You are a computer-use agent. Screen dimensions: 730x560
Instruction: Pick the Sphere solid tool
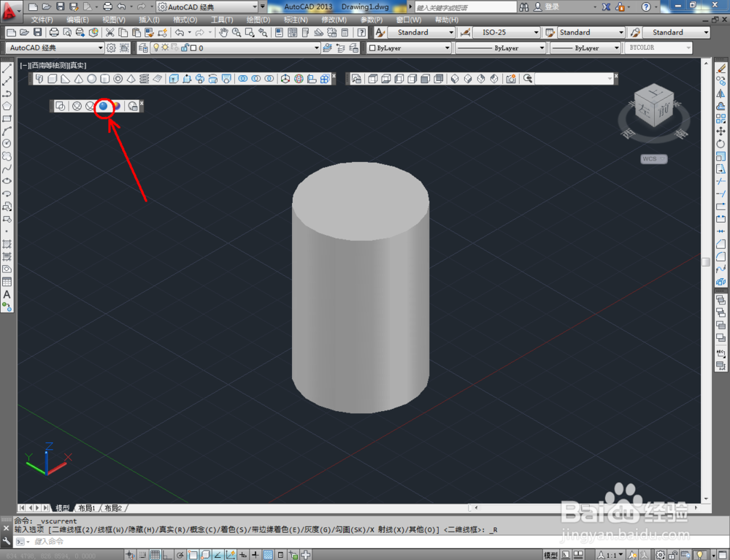click(x=92, y=79)
